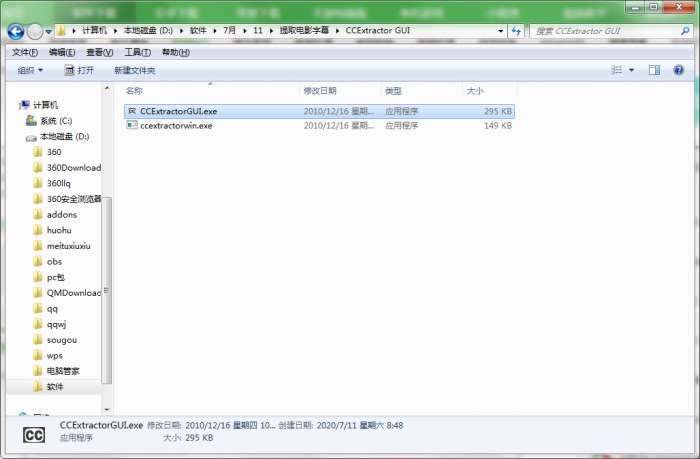The image size is (700, 459).
Task: Select 本地磁盘 (D:) in tree
Action: (64, 136)
